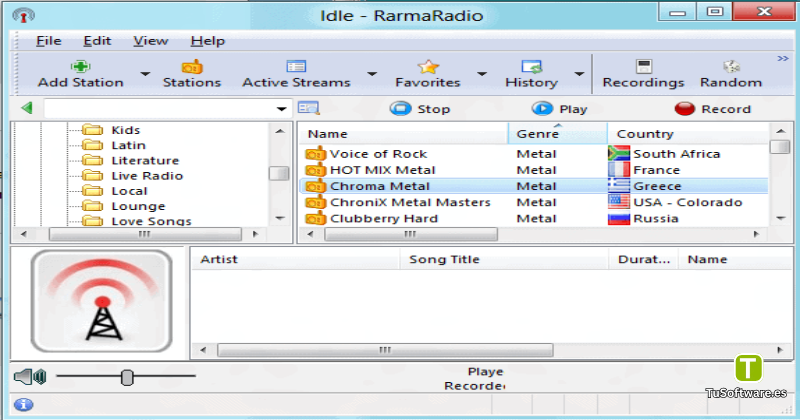Open the Recordings toolbar icon
Viewport: 800px width, 420px height.
coord(643,67)
